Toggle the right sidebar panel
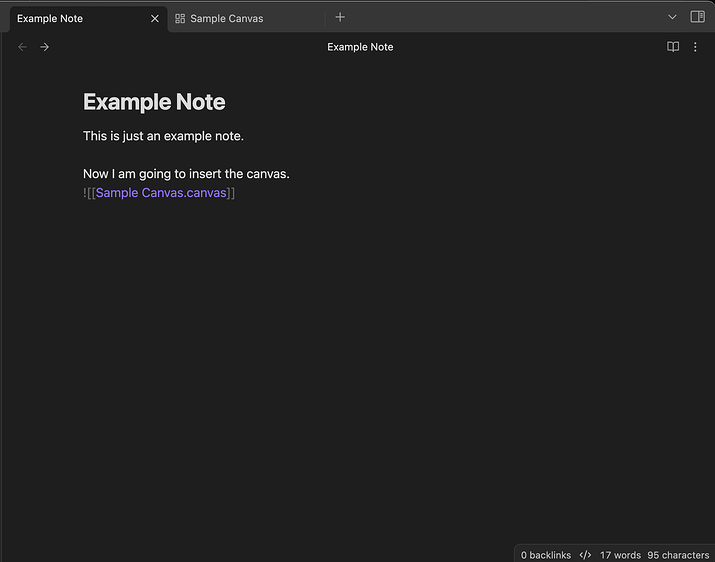 click(x=697, y=17)
